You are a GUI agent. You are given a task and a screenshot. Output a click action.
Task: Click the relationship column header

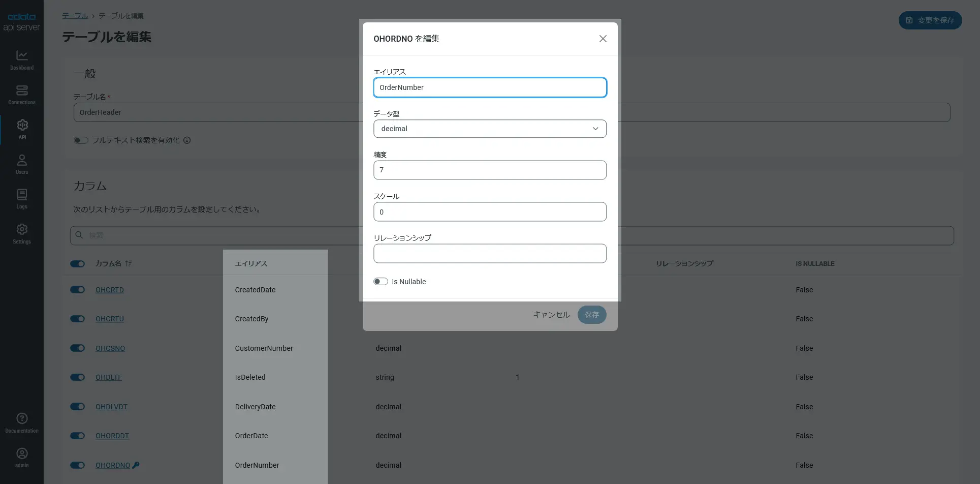684,263
